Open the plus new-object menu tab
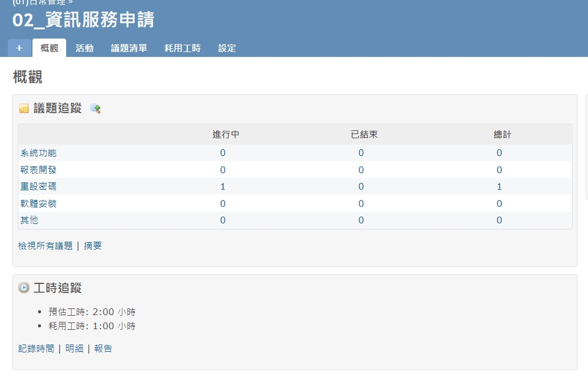 [19, 48]
